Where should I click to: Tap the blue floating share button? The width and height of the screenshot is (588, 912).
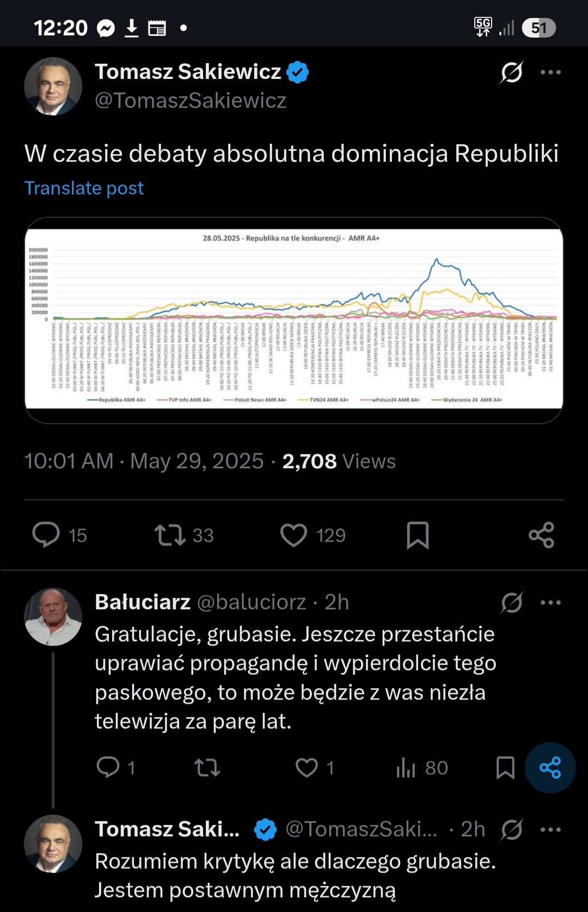[x=550, y=768]
